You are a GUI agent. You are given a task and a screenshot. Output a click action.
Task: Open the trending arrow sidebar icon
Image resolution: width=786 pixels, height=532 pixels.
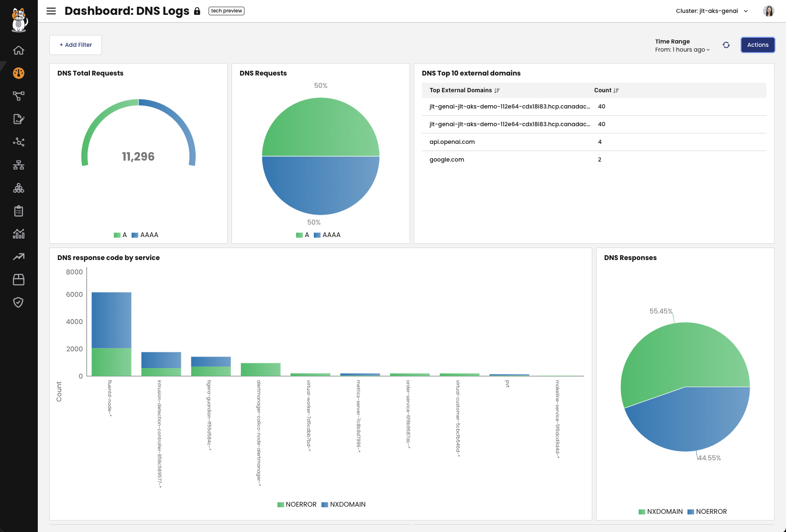click(x=19, y=257)
